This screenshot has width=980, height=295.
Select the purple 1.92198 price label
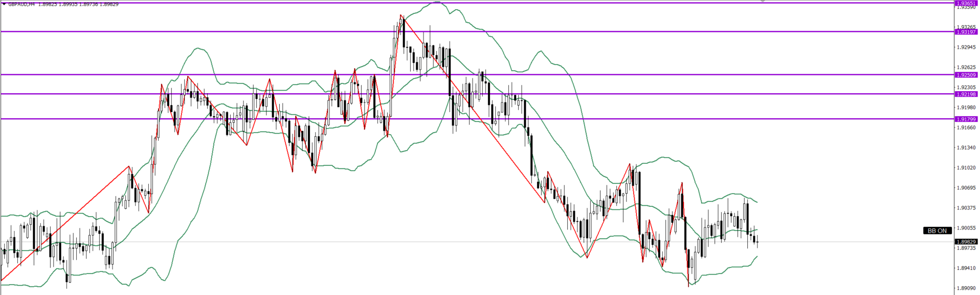click(x=966, y=94)
